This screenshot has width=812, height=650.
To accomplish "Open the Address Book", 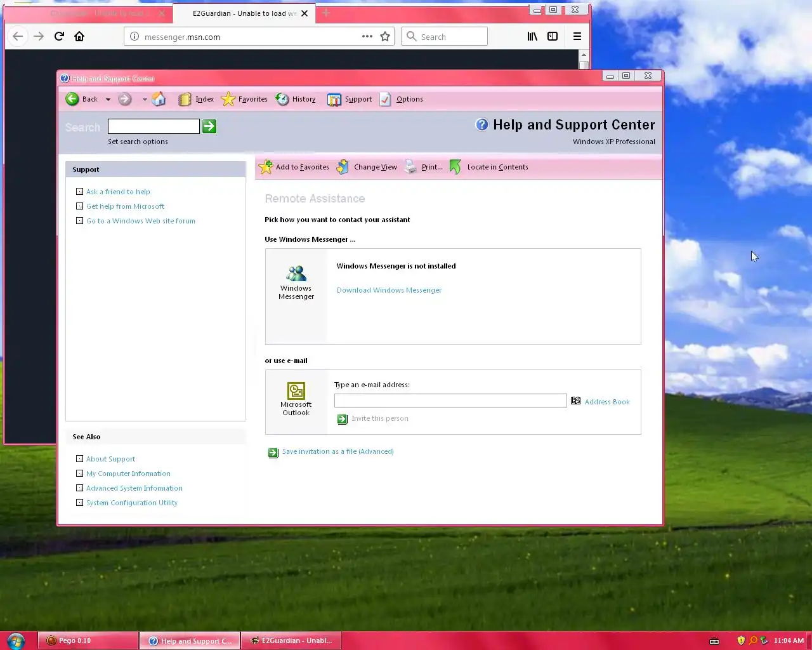I will [607, 402].
